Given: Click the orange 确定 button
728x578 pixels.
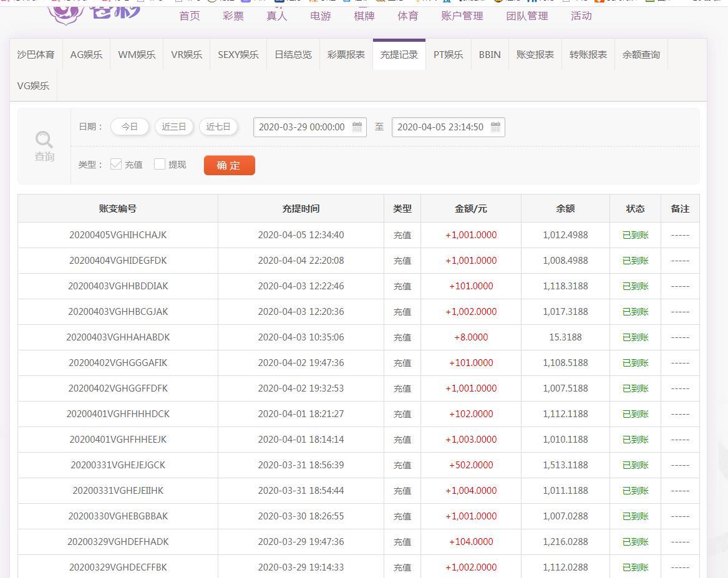Looking at the screenshot, I should (x=230, y=165).
